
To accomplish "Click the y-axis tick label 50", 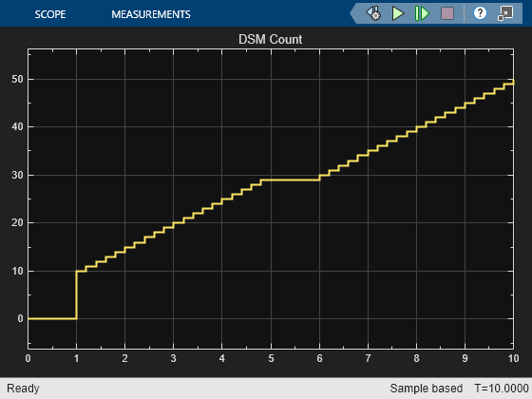I will (x=17, y=80).
